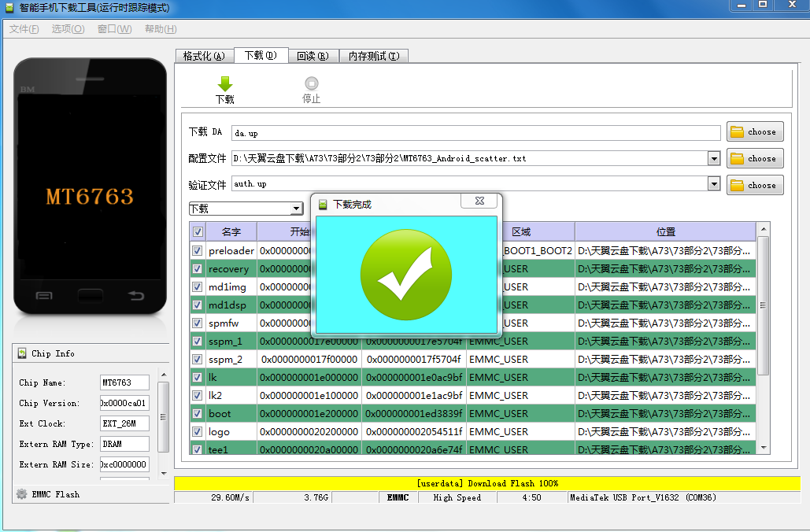Uncheck the boot partition checkbox

[197, 413]
